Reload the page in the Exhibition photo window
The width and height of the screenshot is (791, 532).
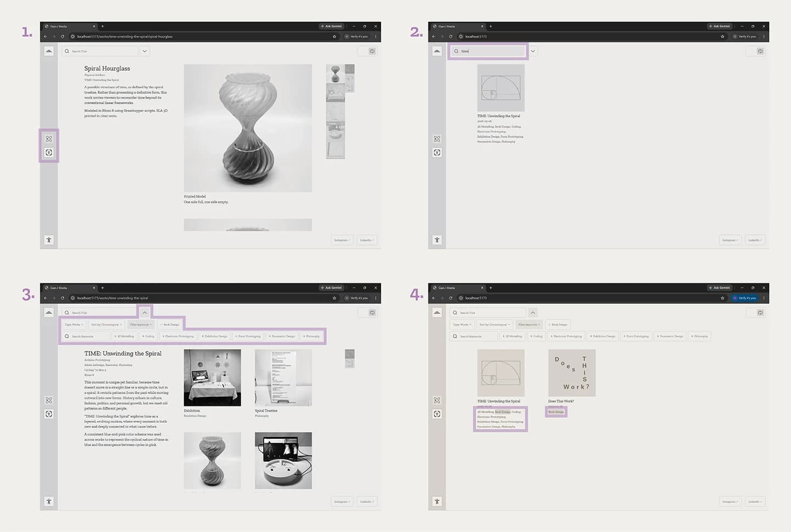pos(63,298)
